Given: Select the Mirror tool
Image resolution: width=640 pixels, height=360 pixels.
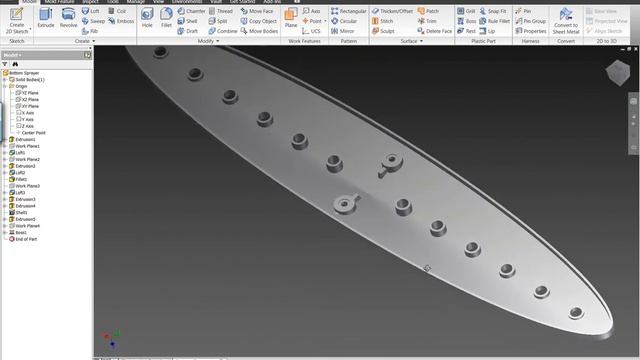Looking at the screenshot, I should click(x=342, y=31).
